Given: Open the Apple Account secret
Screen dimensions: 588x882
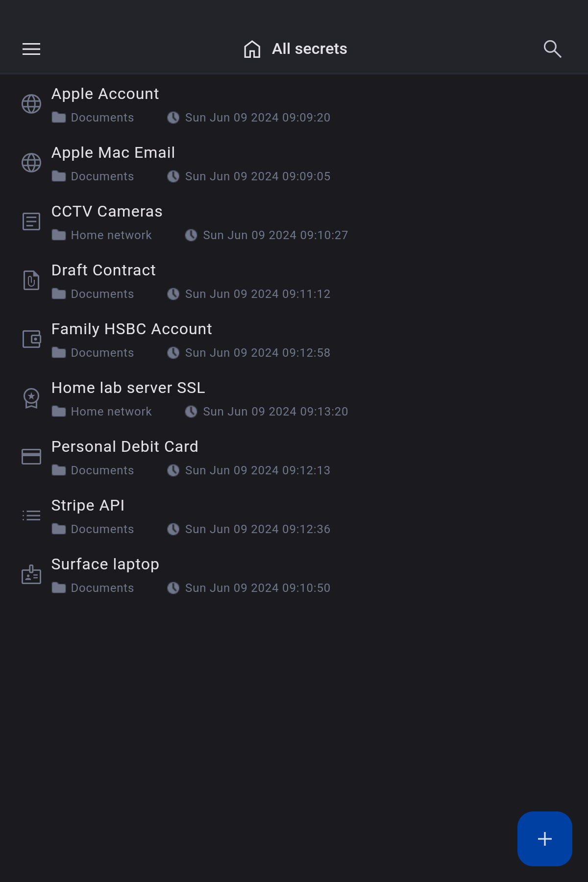Looking at the screenshot, I should [105, 94].
